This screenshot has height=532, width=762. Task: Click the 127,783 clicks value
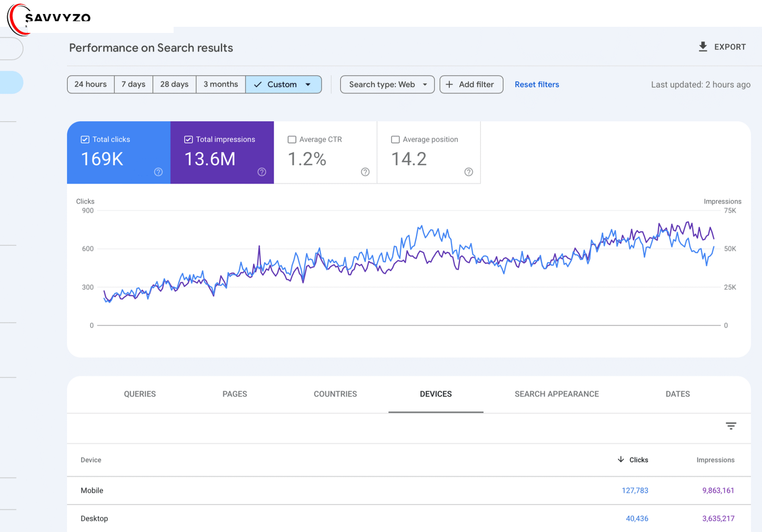click(635, 491)
